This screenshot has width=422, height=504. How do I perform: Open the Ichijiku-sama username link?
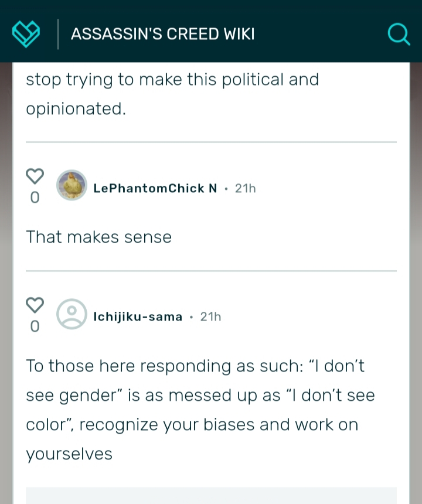pyautogui.click(x=138, y=317)
